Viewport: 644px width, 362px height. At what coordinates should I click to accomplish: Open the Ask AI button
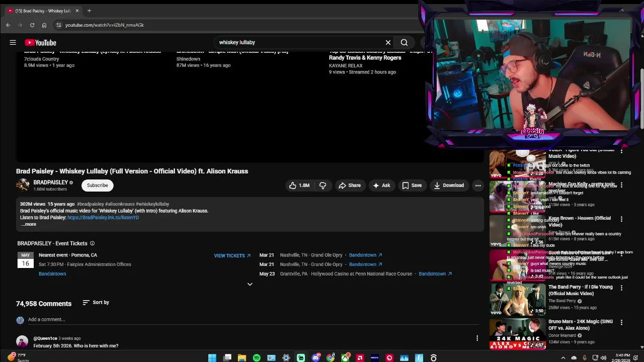[x=381, y=186]
